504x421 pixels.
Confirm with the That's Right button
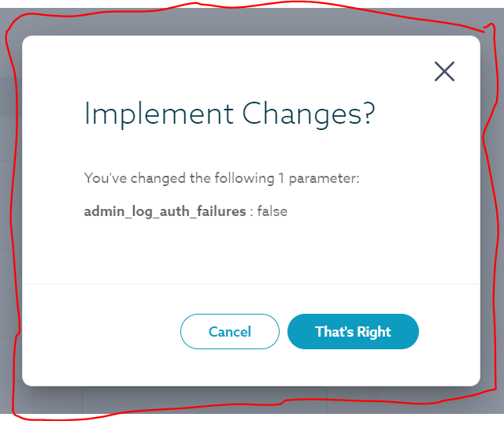point(353,332)
